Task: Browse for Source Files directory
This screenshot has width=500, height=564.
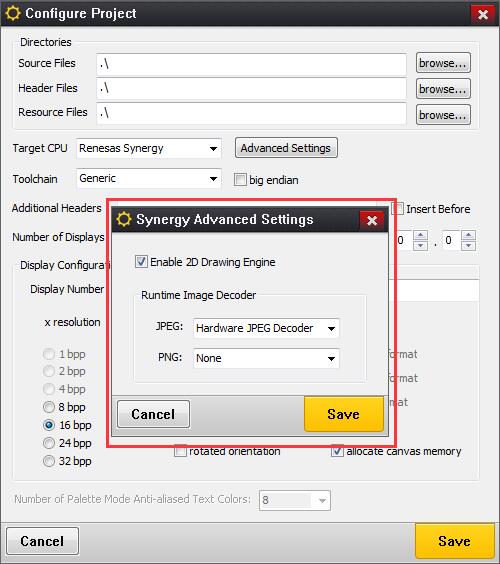Action: (443, 63)
